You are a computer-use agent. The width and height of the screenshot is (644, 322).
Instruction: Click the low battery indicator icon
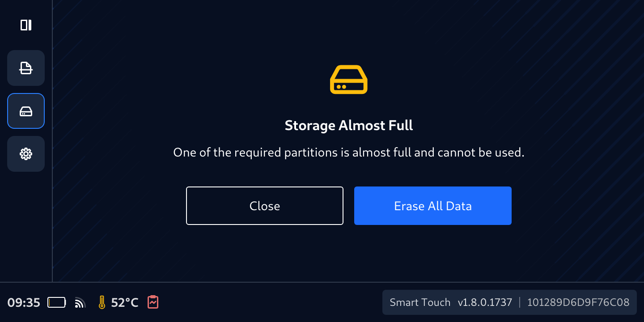coord(57,303)
